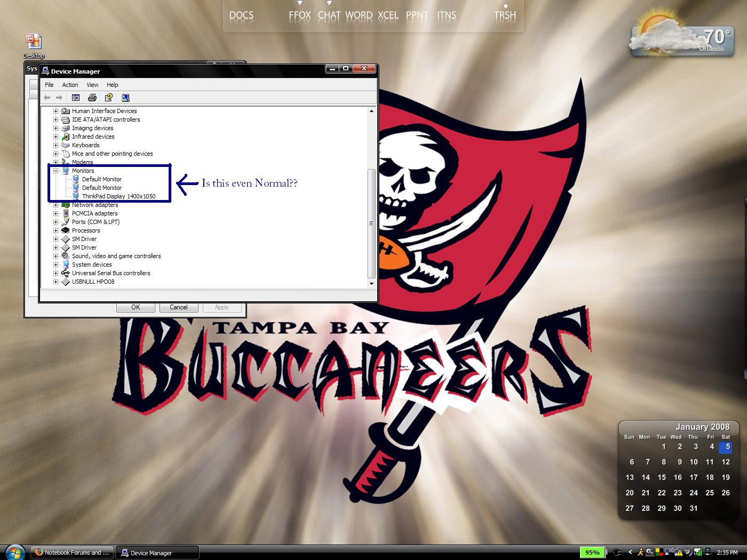Click the four colored squares tray icon
747x560 pixels.
click(659, 553)
